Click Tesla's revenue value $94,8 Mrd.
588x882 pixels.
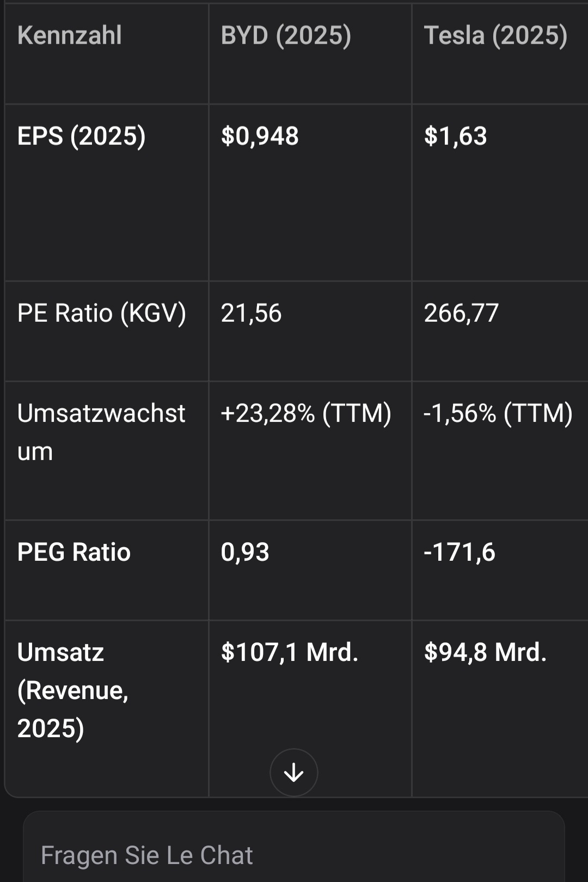[485, 652]
